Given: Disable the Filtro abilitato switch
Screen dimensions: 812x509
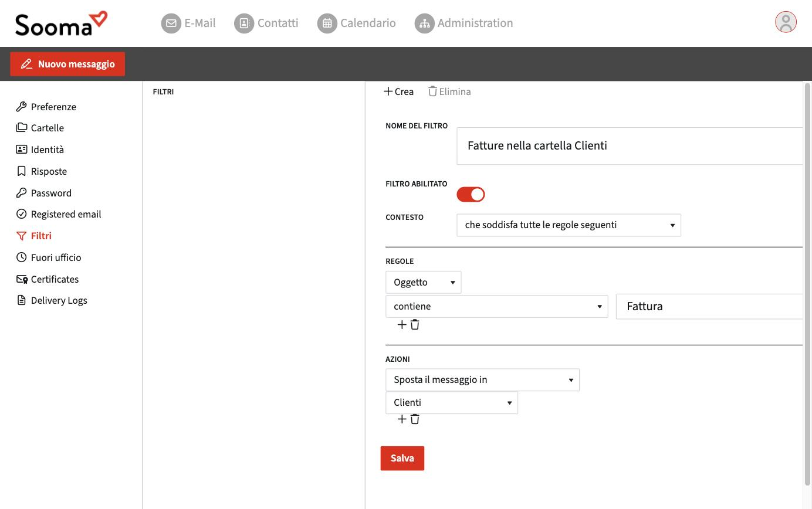Looking at the screenshot, I should tap(471, 194).
